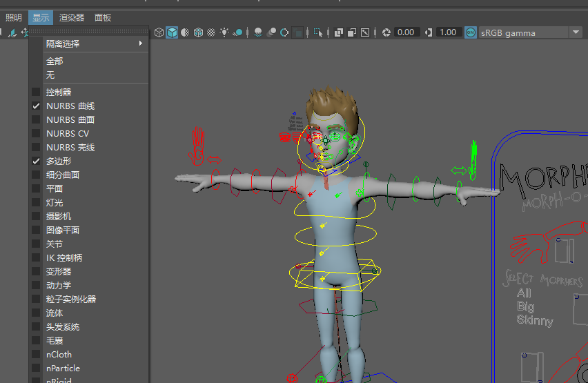588x383 pixels.
Task: Open the 面板 menu
Action: (x=103, y=17)
